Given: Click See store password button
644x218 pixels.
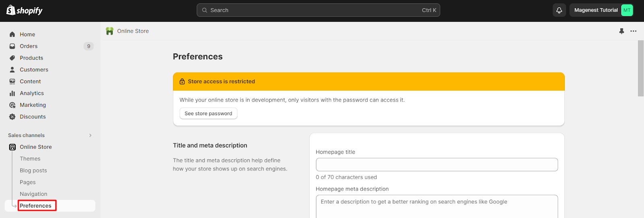Looking at the screenshot, I should tap(208, 113).
